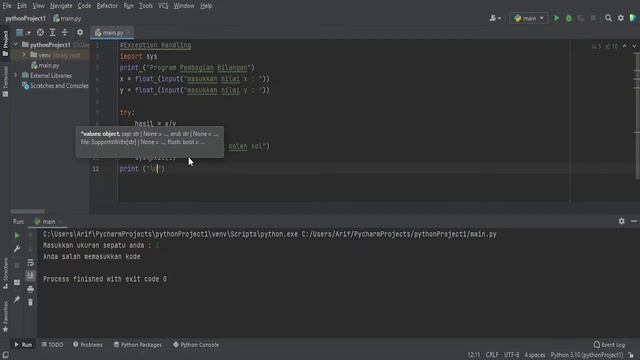Image resolution: width=640 pixels, height=360 pixels.
Task: Click the select opened file target icon
Action: [x=40, y=33]
